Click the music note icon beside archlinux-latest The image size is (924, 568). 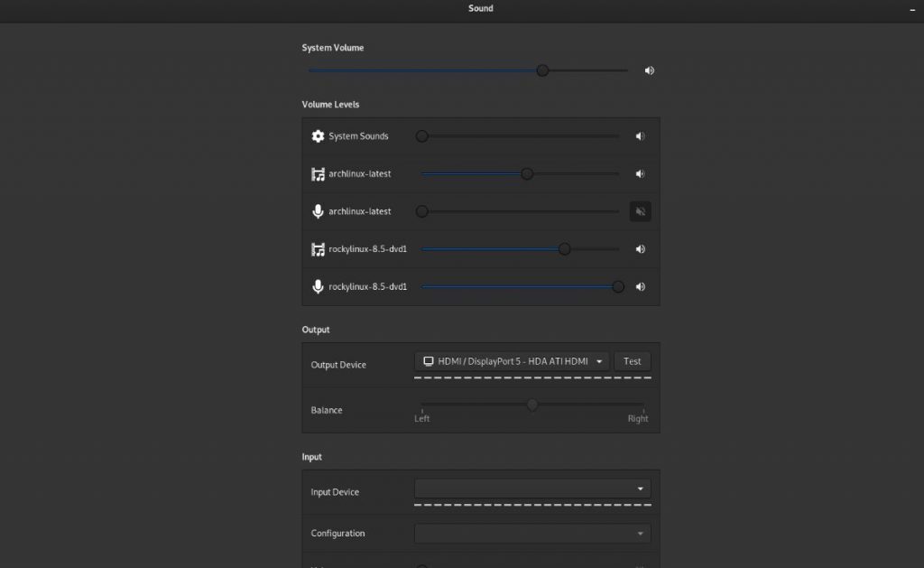[x=318, y=173]
